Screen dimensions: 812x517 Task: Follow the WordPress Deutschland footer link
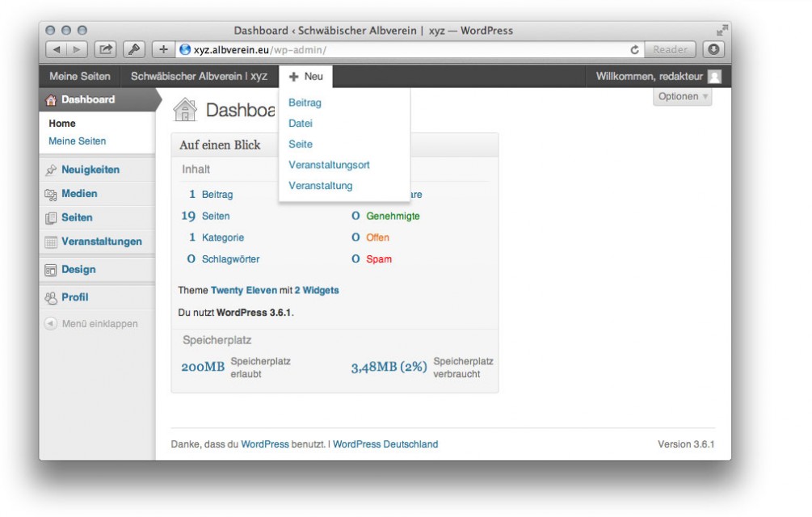point(385,444)
